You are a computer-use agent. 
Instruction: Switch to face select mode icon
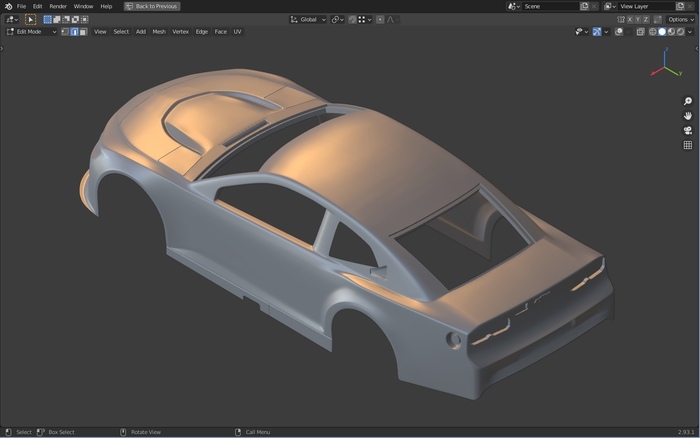(83, 32)
